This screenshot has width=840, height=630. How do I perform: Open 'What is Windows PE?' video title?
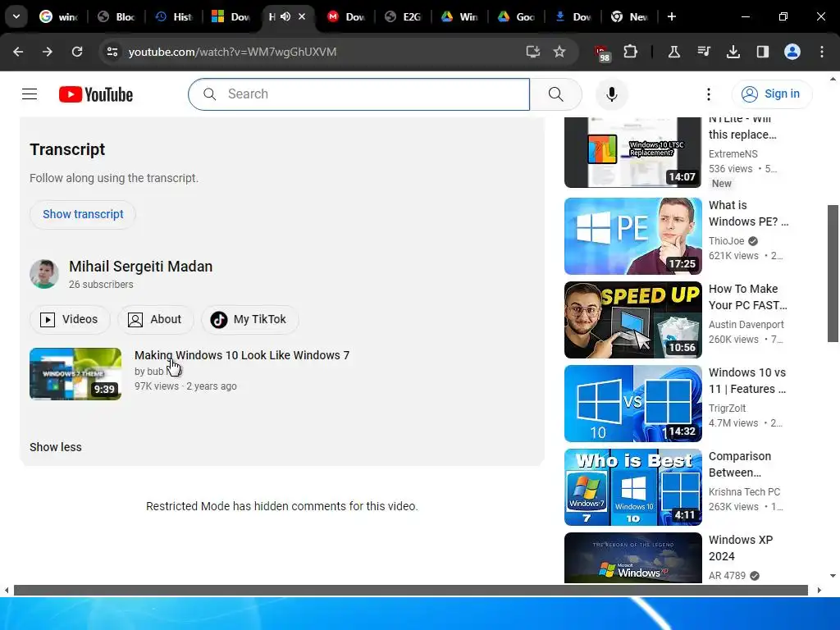point(748,213)
